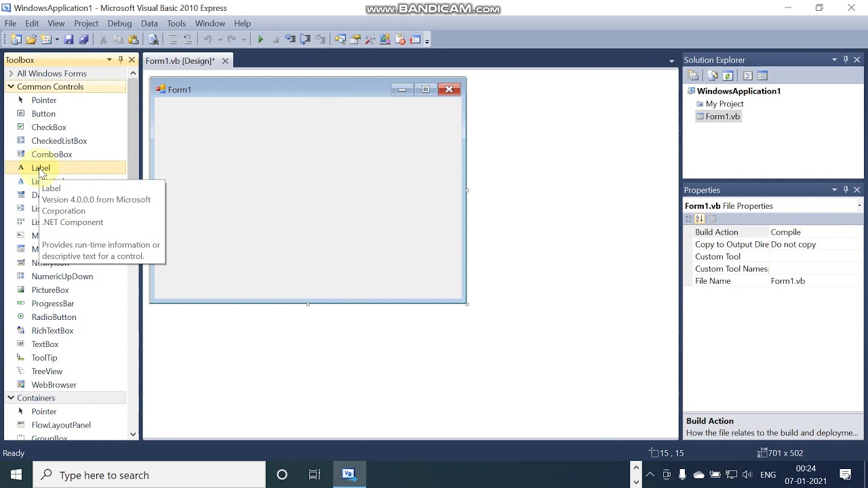Click the Find toolbar icon
The image size is (868, 488).
154,40
